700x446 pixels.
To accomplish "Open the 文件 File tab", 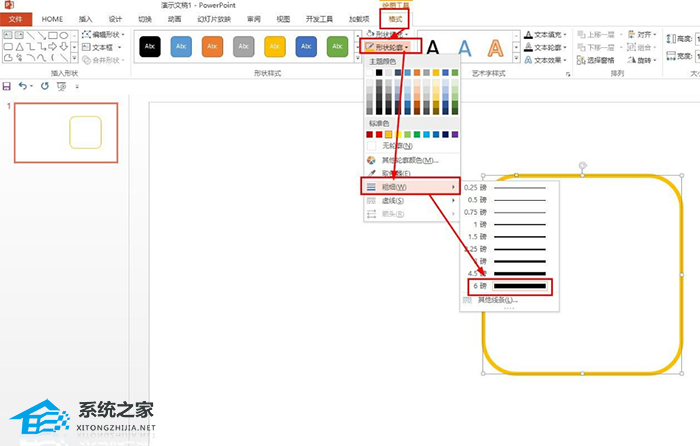I will point(16,19).
